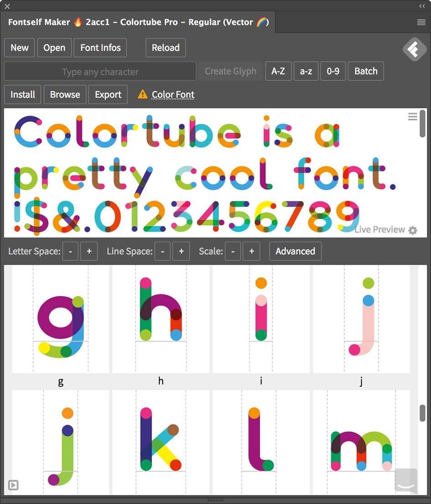
Task: Open Advanced settings
Action: tap(295, 251)
